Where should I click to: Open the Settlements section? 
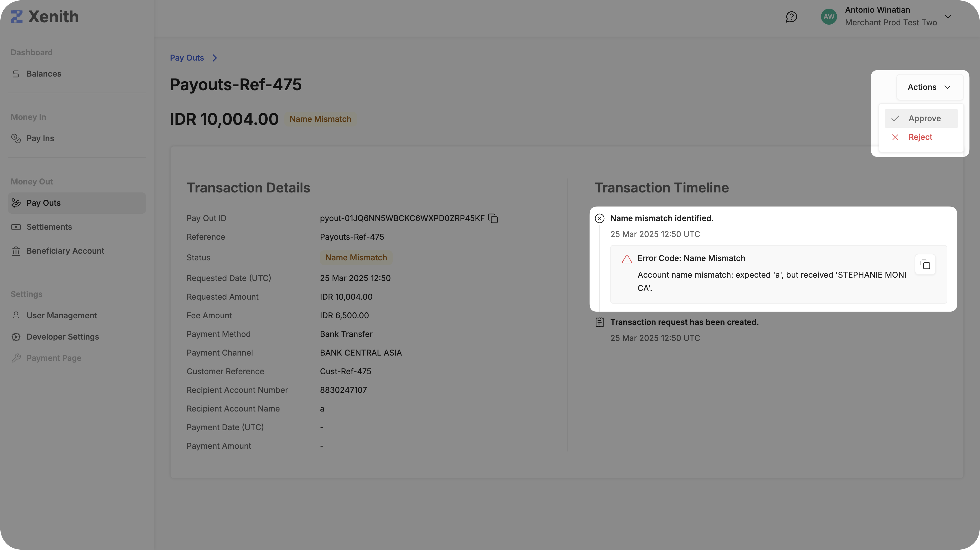(x=49, y=227)
